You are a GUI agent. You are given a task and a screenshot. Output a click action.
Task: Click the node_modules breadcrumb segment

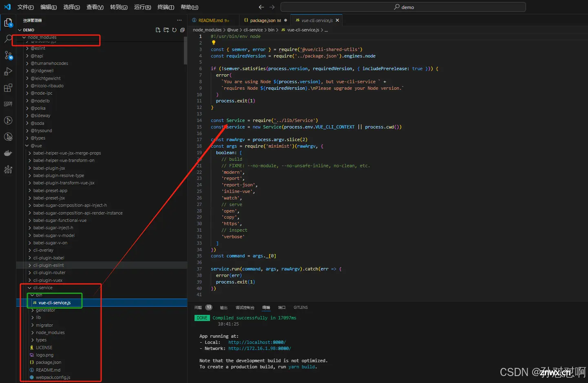coord(207,30)
